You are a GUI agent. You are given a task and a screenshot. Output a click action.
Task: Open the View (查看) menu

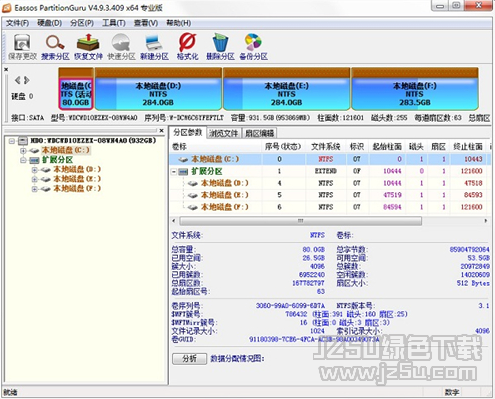(x=146, y=23)
